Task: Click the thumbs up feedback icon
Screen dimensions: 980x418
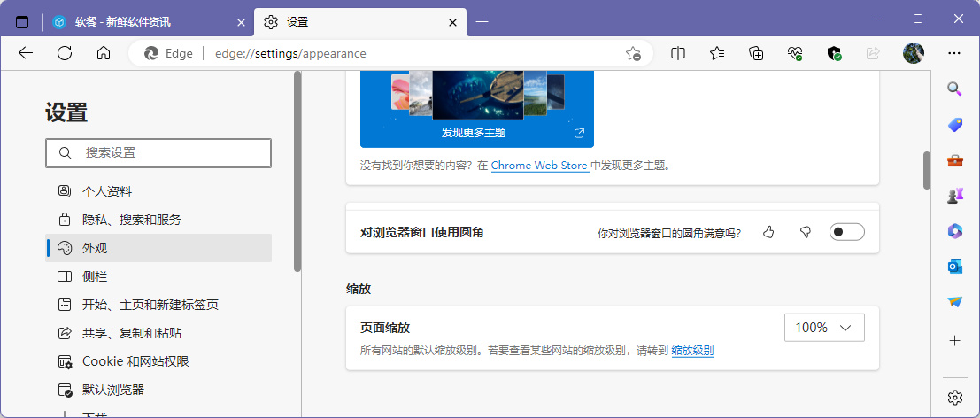Action: [768, 232]
